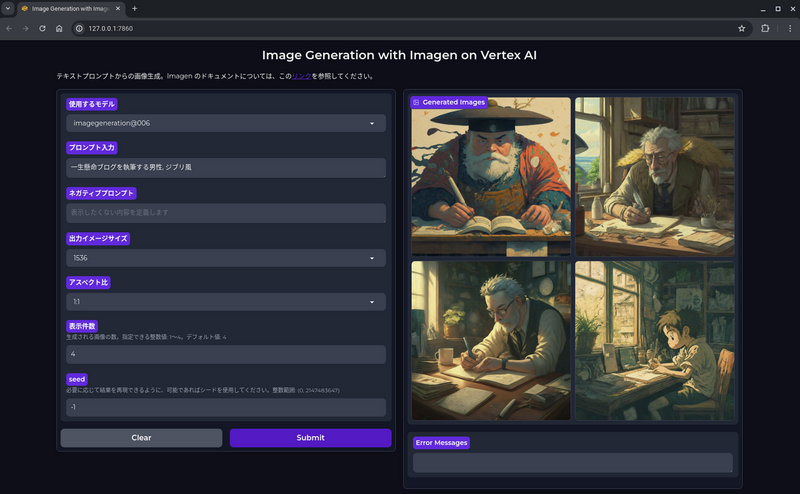Click the seed label
The image size is (800, 494).
pos(77,379)
